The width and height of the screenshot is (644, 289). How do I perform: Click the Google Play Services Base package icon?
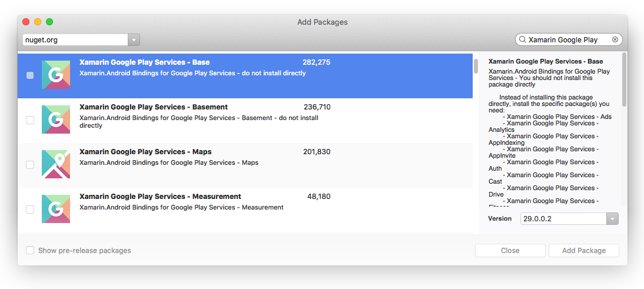pos(56,75)
